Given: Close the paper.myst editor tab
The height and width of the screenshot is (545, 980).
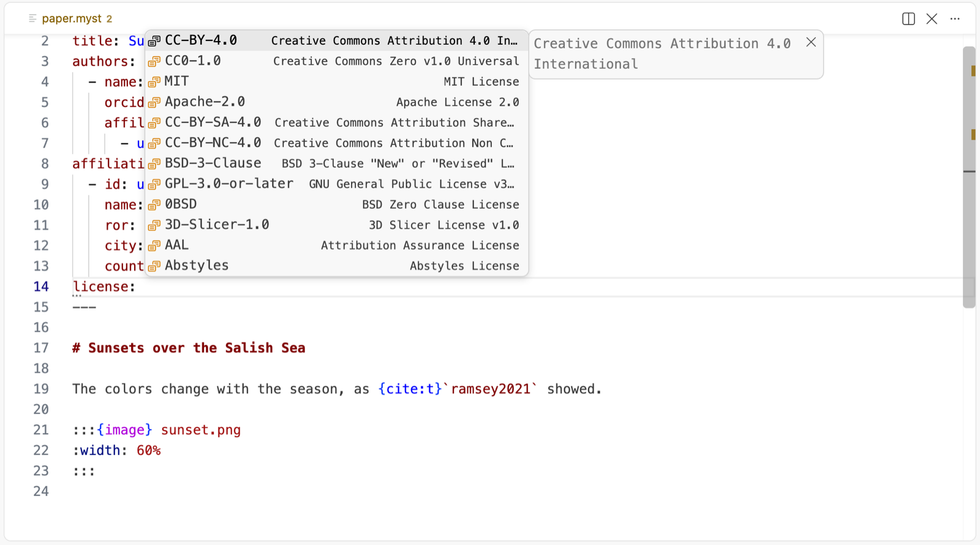Looking at the screenshot, I should pos(932,19).
